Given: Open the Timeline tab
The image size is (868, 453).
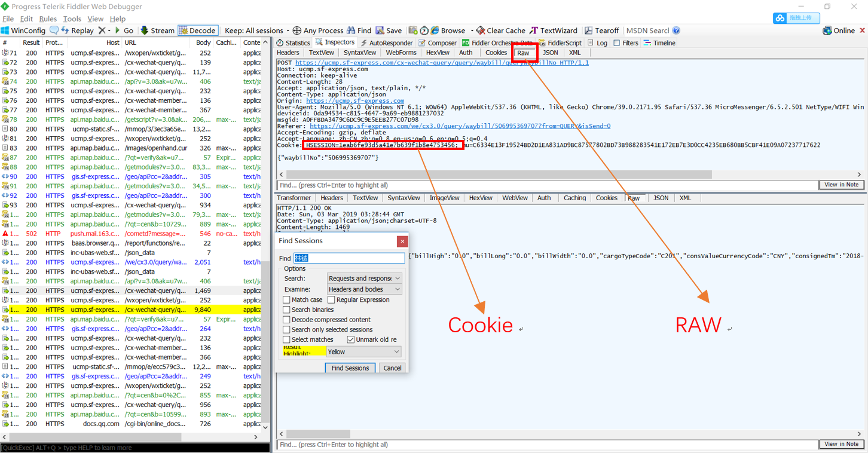Looking at the screenshot, I should point(659,43).
